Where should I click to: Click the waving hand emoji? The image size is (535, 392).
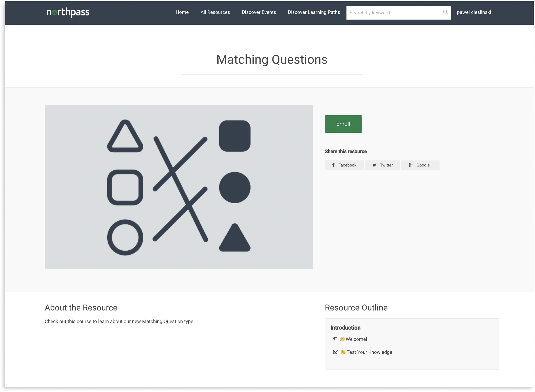click(342, 339)
